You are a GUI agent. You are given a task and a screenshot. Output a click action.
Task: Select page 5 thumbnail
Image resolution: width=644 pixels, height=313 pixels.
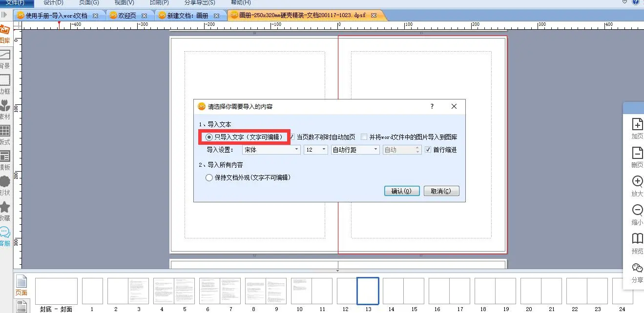point(184,291)
